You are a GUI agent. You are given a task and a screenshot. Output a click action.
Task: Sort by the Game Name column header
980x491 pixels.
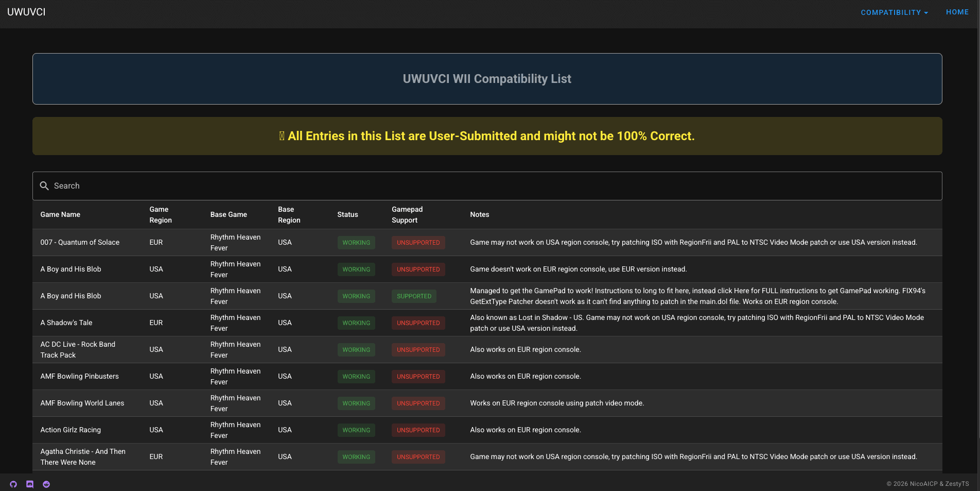(60, 215)
